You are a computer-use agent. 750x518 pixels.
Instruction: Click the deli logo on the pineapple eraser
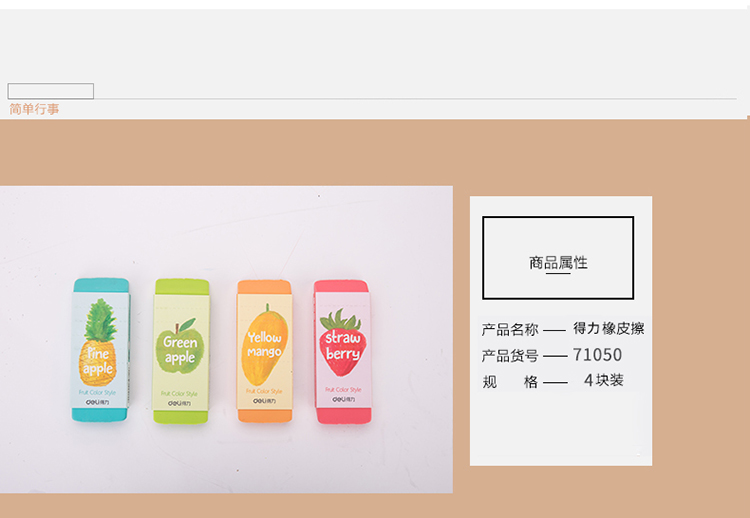[x=98, y=402]
